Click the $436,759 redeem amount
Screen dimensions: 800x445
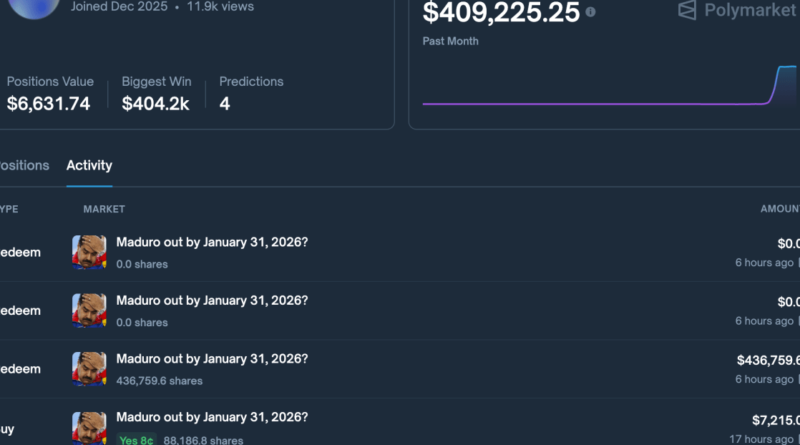(768, 360)
